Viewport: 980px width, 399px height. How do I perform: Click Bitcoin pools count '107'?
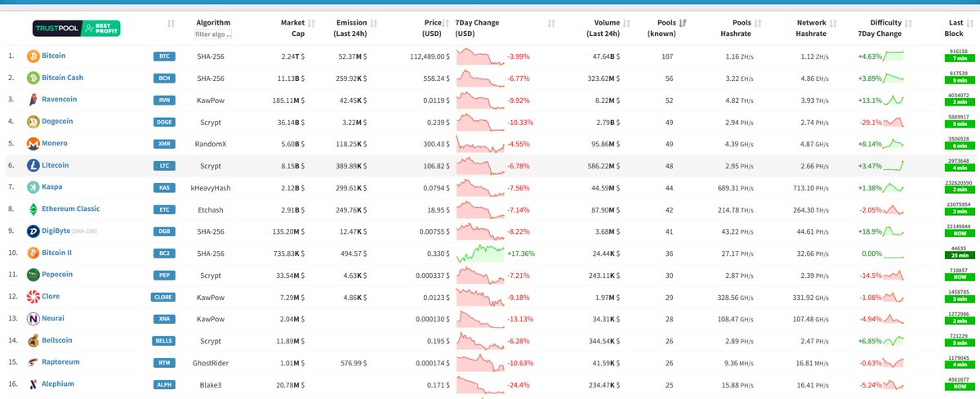[x=667, y=56]
